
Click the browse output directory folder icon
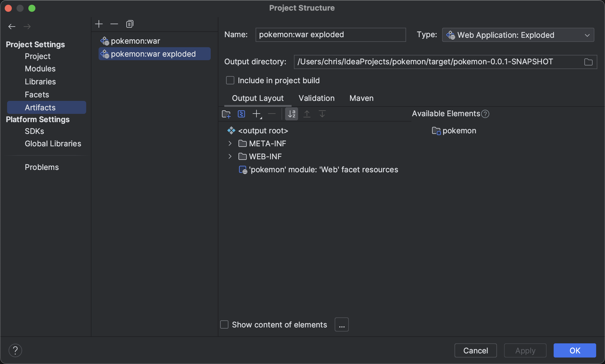click(588, 62)
